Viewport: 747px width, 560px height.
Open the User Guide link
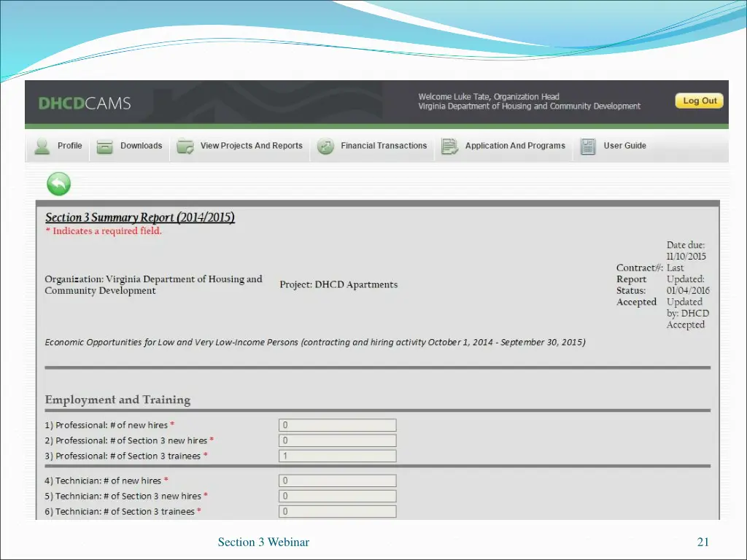coord(624,146)
